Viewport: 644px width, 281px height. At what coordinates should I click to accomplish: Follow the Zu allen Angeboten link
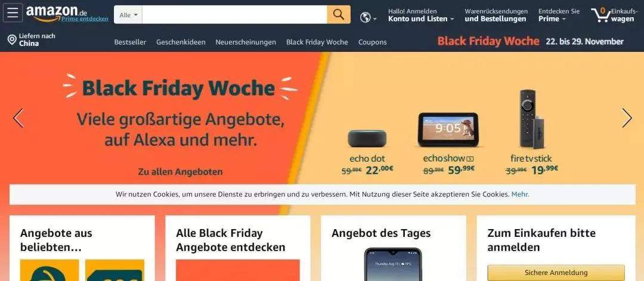(180, 172)
